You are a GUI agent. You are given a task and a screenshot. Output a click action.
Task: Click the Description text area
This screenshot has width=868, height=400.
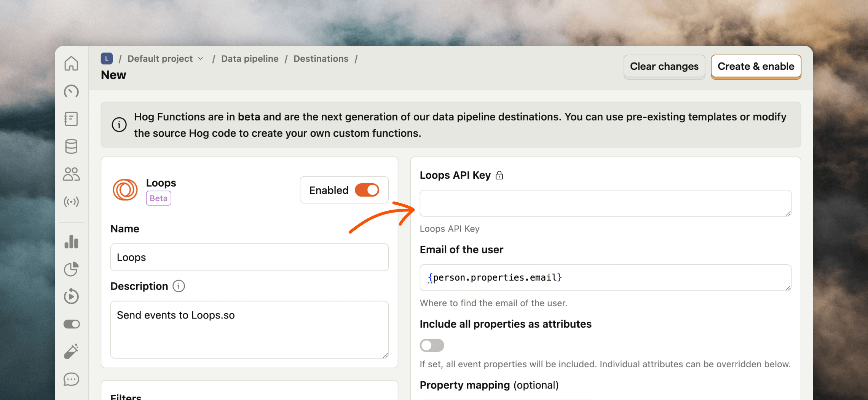point(249,330)
